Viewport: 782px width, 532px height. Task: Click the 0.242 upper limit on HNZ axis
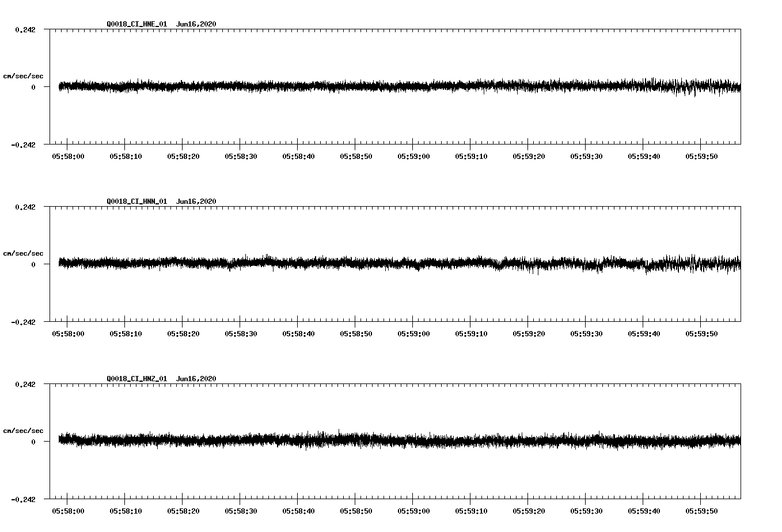pyautogui.click(x=25, y=384)
